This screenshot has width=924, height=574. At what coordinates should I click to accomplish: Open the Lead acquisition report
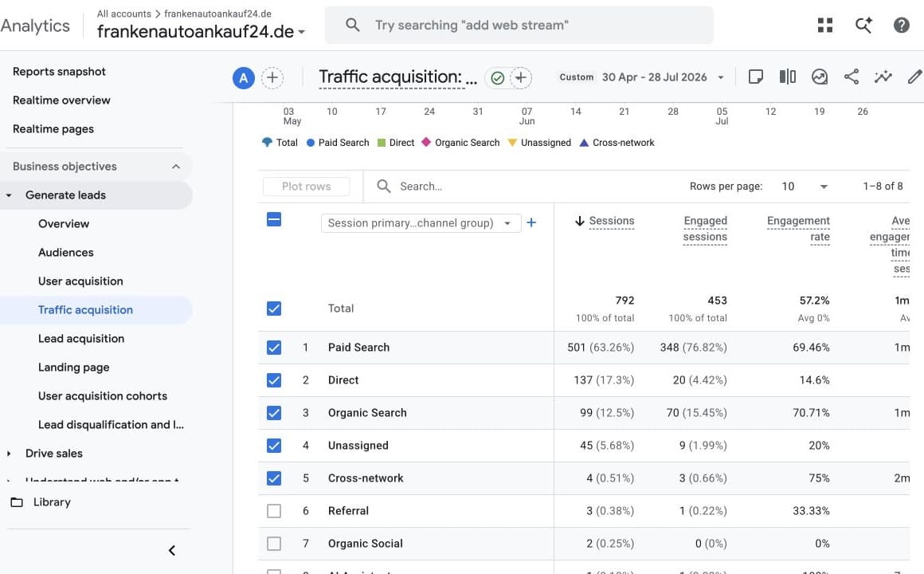81,339
